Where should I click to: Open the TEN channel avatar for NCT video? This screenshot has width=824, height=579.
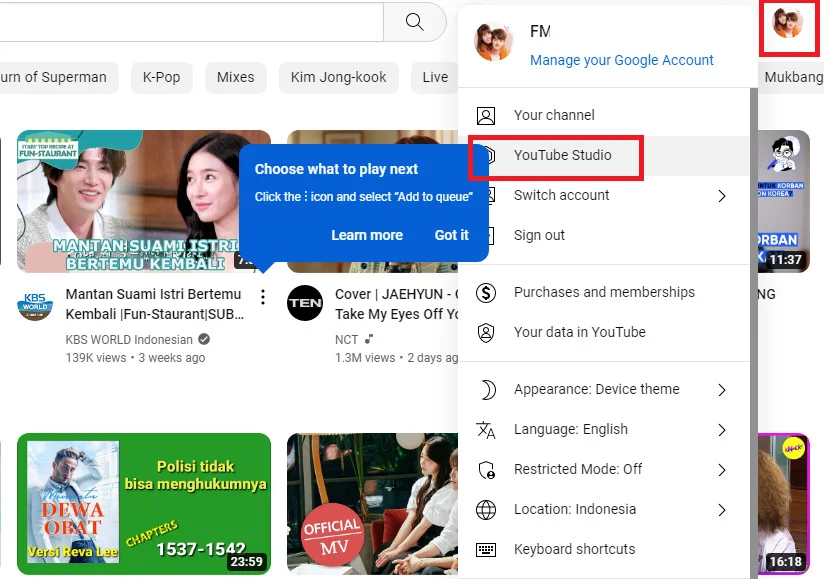pyautogui.click(x=305, y=303)
